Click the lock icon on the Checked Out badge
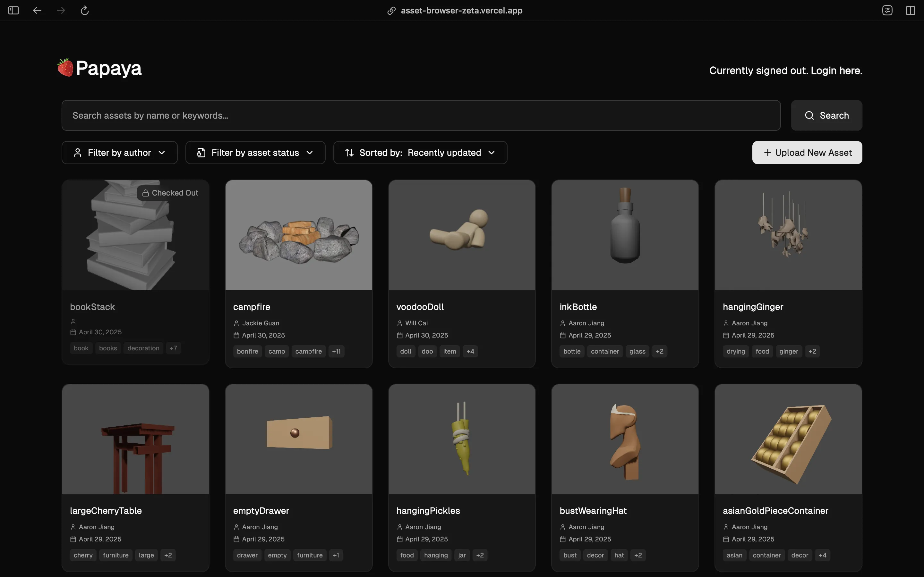 tap(146, 193)
